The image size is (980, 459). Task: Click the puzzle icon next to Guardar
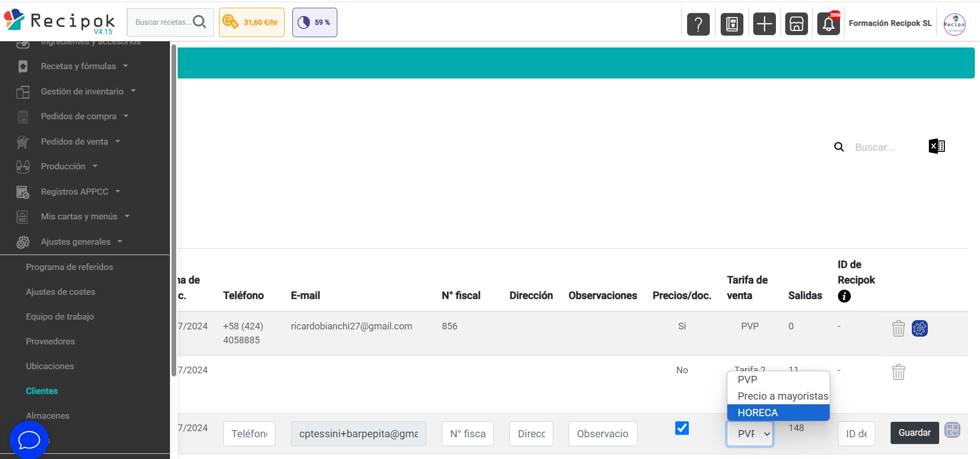pos(952,430)
